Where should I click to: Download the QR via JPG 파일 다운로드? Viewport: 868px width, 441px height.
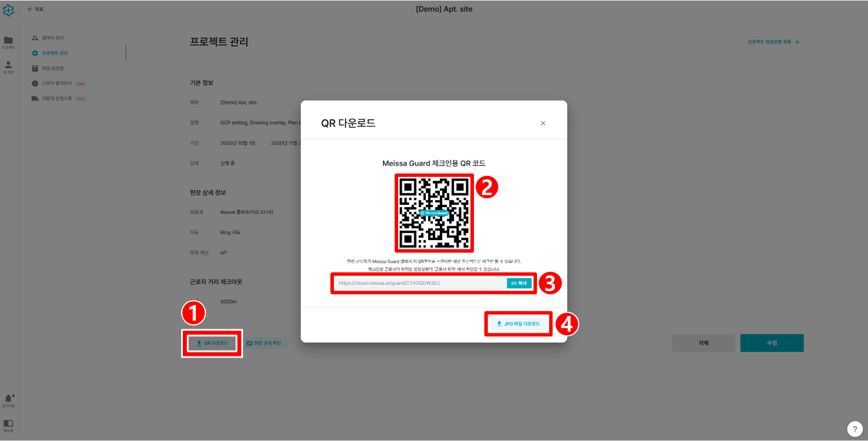[518, 324]
